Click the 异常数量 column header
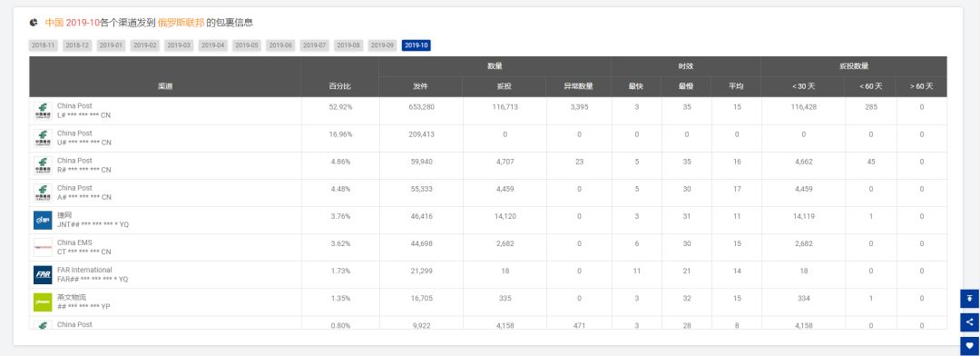The image size is (980, 356). pos(579,86)
